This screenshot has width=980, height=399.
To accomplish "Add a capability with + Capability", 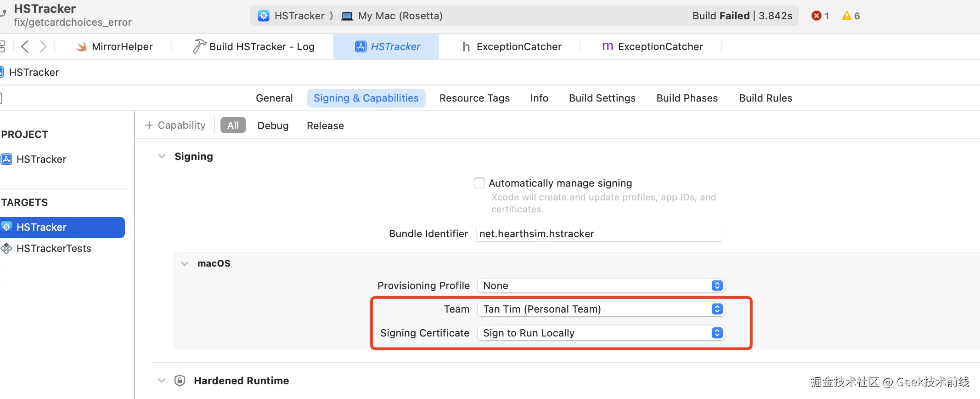I will pyautogui.click(x=175, y=125).
